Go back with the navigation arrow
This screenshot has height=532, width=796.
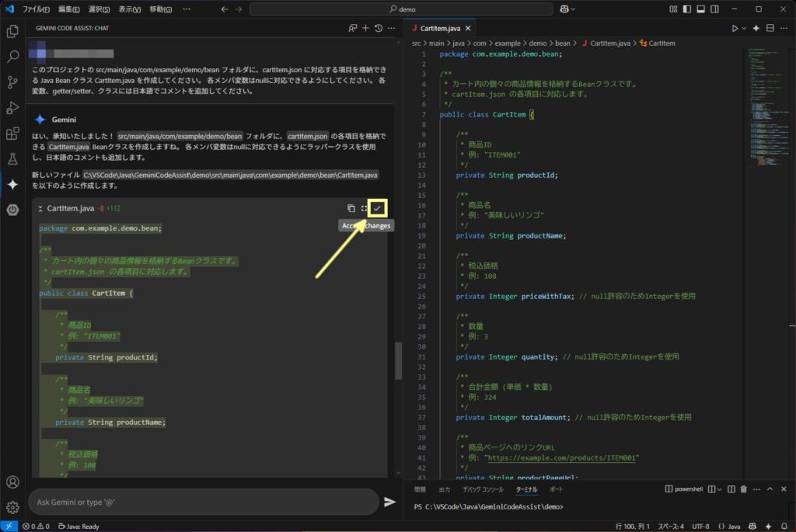[x=225, y=9]
